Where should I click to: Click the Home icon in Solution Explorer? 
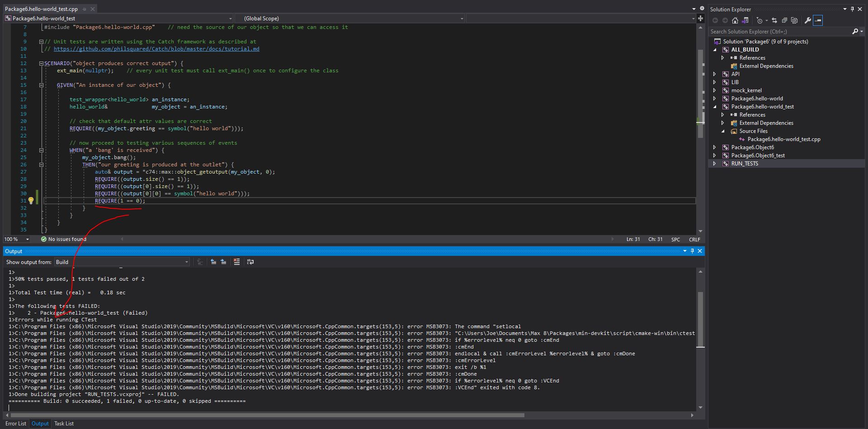(735, 20)
